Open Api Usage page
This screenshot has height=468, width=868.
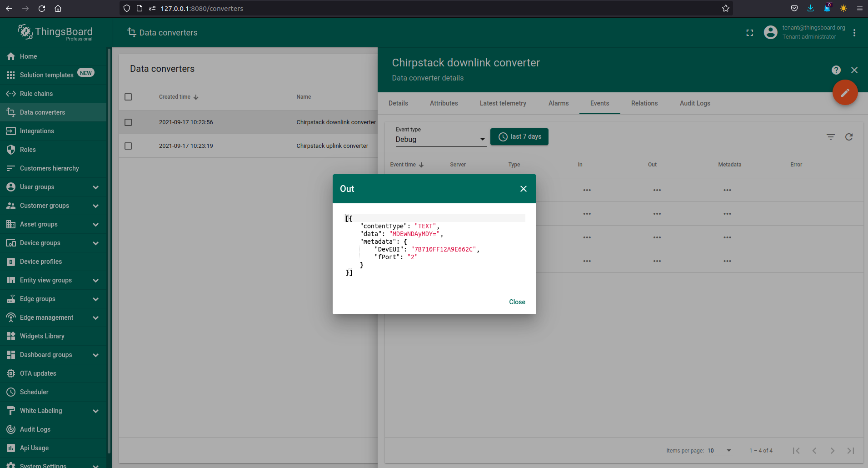coord(53,448)
